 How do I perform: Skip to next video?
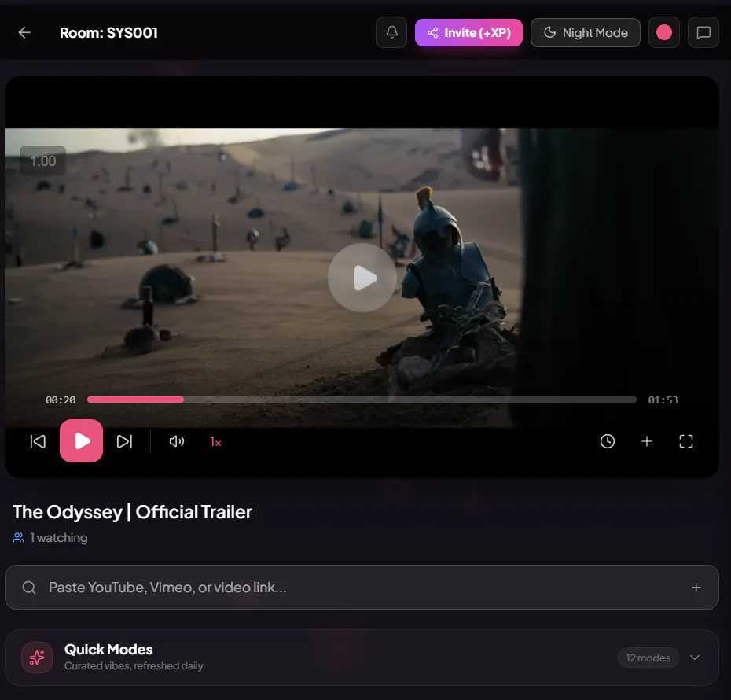coord(124,441)
